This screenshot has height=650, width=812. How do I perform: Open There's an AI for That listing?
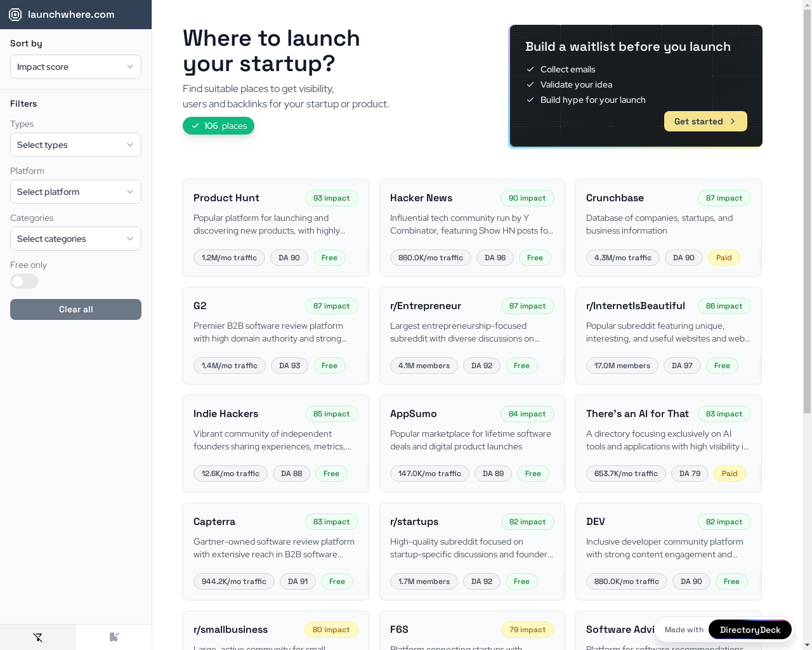669,444
